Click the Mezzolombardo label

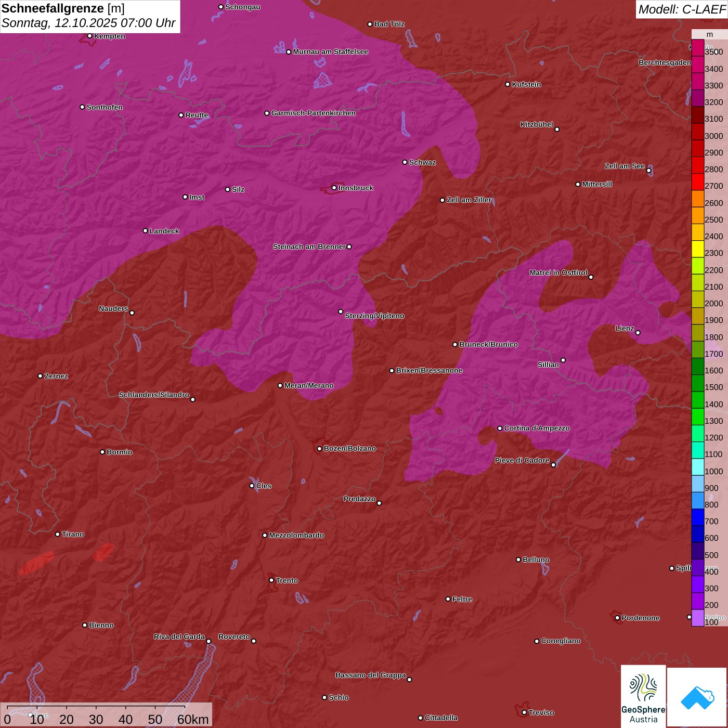coord(296,536)
